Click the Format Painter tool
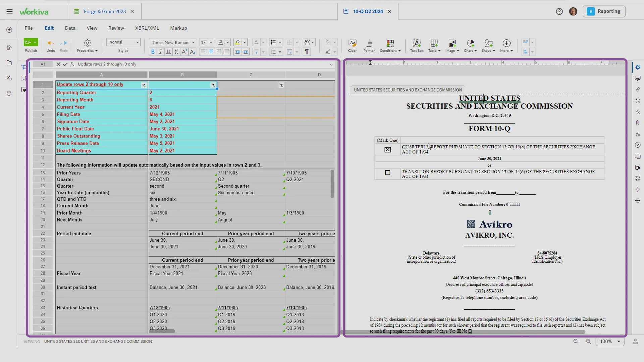Screen dimensions: 644x362 click(x=369, y=43)
